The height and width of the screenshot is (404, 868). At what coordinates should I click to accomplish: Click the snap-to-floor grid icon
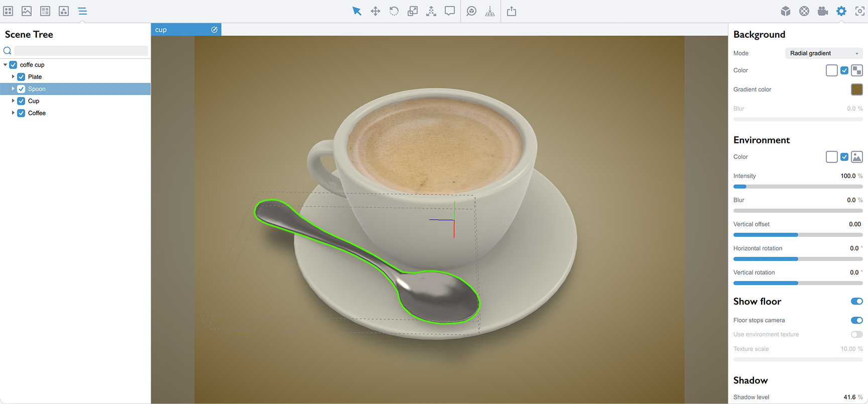pyautogui.click(x=490, y=11)
